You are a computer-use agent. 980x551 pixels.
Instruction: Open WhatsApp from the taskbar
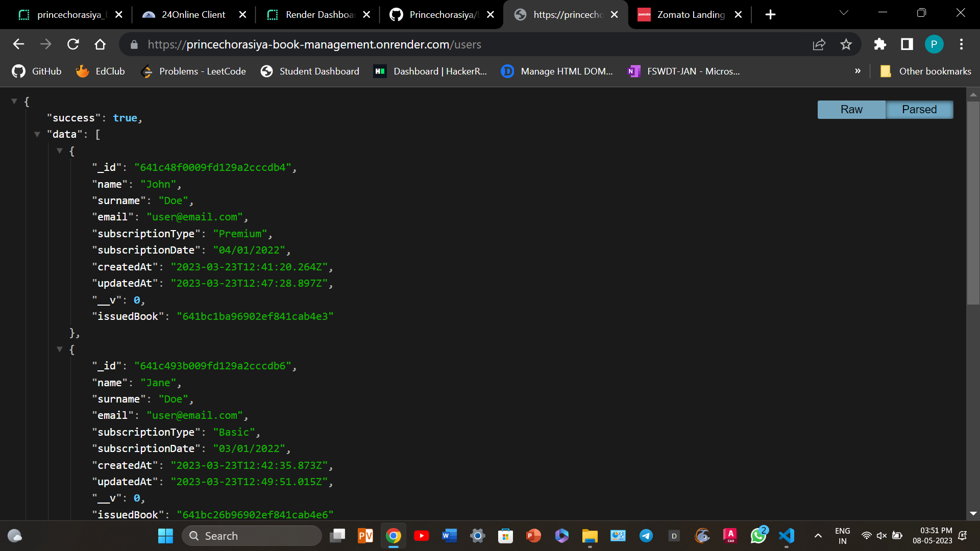coord(758,536)
